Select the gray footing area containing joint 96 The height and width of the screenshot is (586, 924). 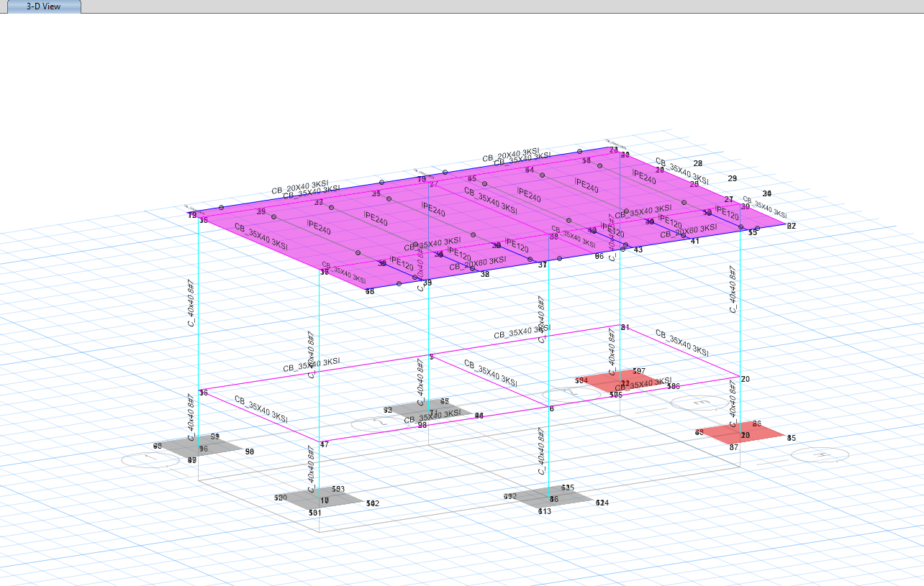(199, 447)
